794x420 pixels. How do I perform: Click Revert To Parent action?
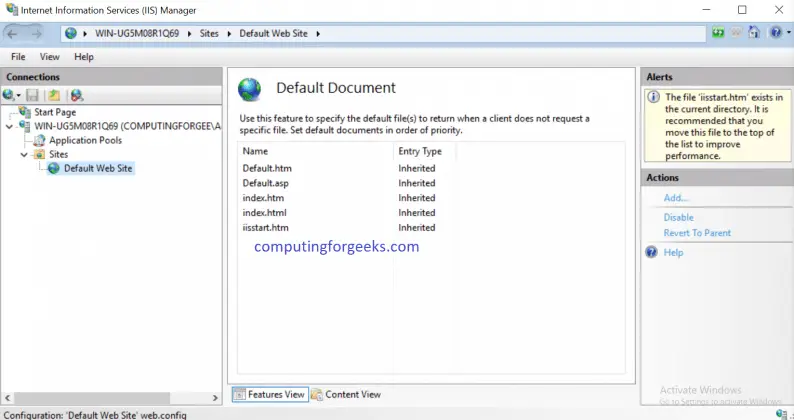pos(697,233)
